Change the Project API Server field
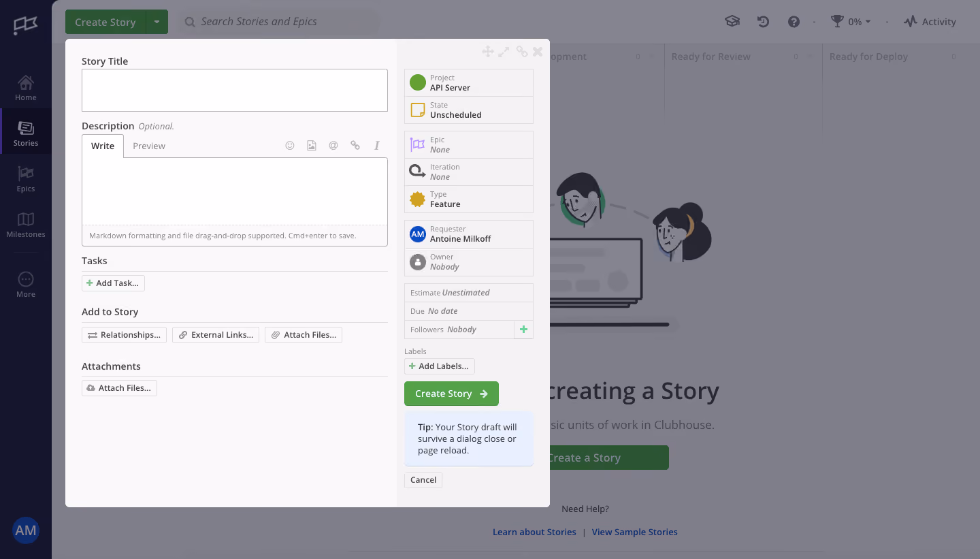 tap(469, 82)
